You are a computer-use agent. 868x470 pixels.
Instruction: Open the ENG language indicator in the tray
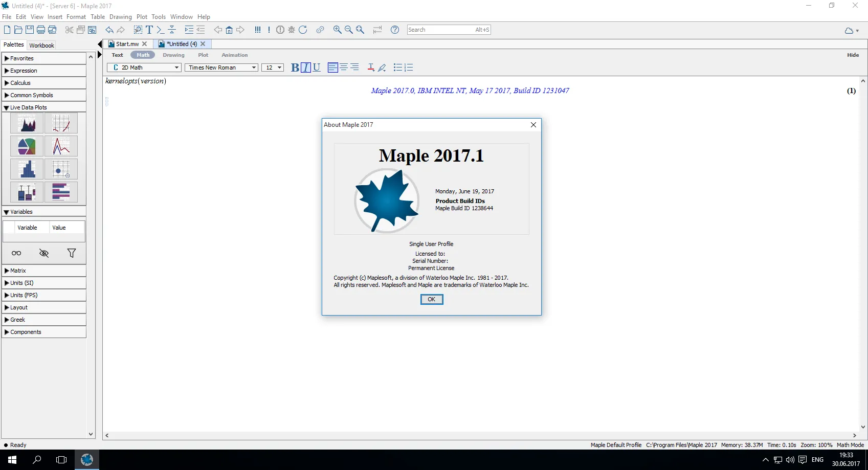click(817, 460)
